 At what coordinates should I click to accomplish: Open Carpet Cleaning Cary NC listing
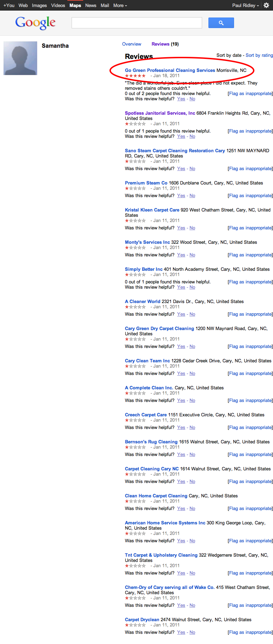tap(152, 469)
